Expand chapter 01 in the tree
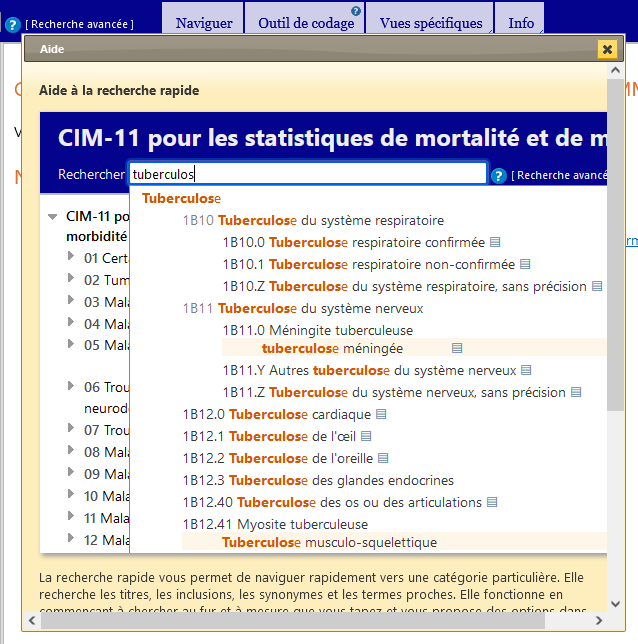The width and height of the screenshot is (638, 644). click(71, 257)
